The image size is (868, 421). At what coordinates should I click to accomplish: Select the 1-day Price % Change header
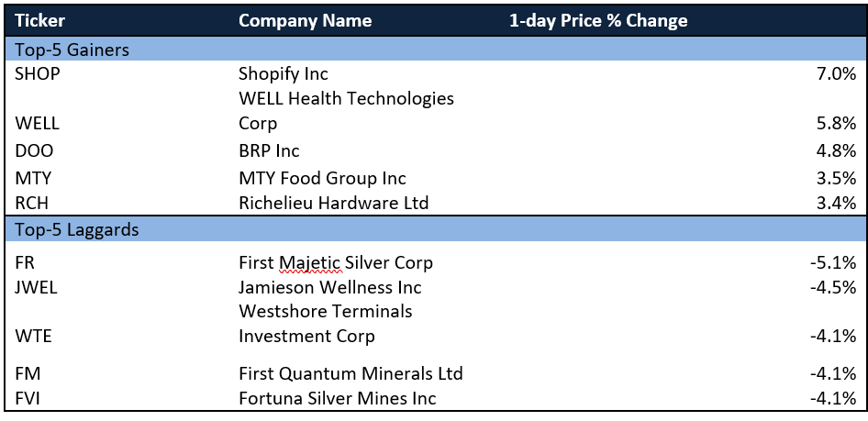tap(598, 21)
